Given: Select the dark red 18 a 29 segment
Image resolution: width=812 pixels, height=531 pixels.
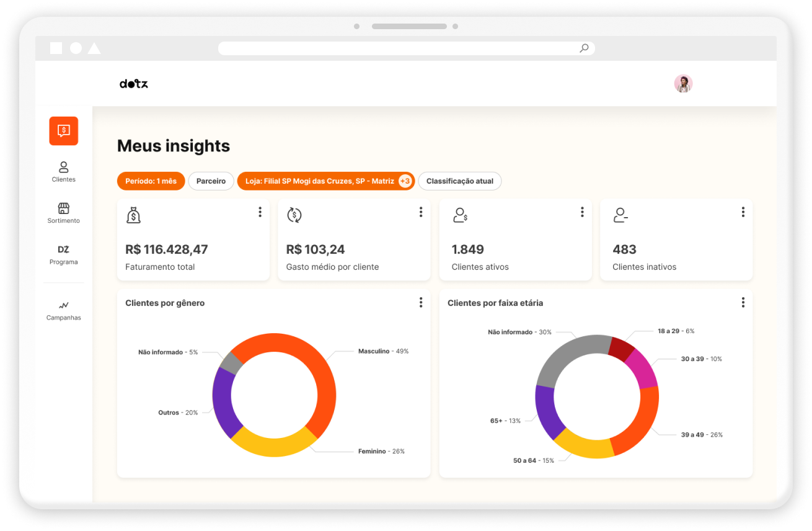Looking at the screenshot, I should click(x=621, y=349).
